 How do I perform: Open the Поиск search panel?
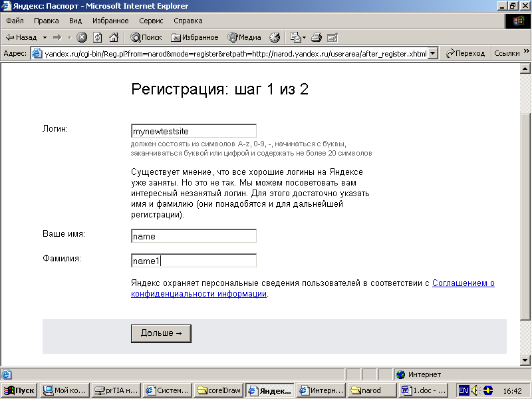(x=146, y=37)
